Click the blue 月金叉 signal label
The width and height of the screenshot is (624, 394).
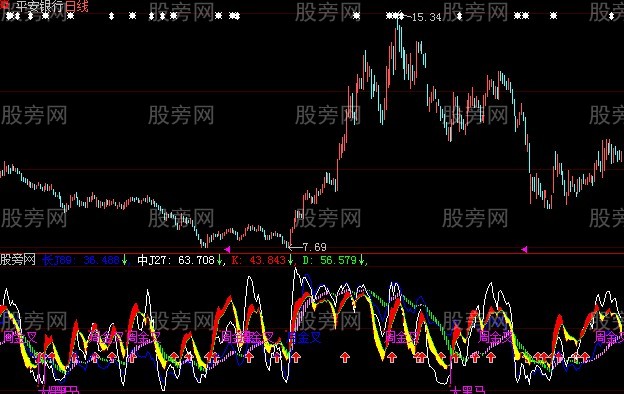point(304,337)
